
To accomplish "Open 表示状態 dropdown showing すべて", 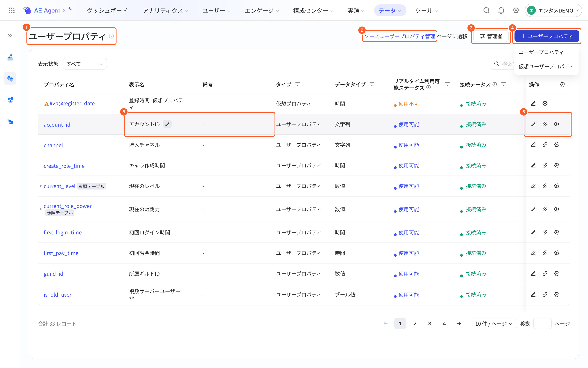I will point(85,64).
